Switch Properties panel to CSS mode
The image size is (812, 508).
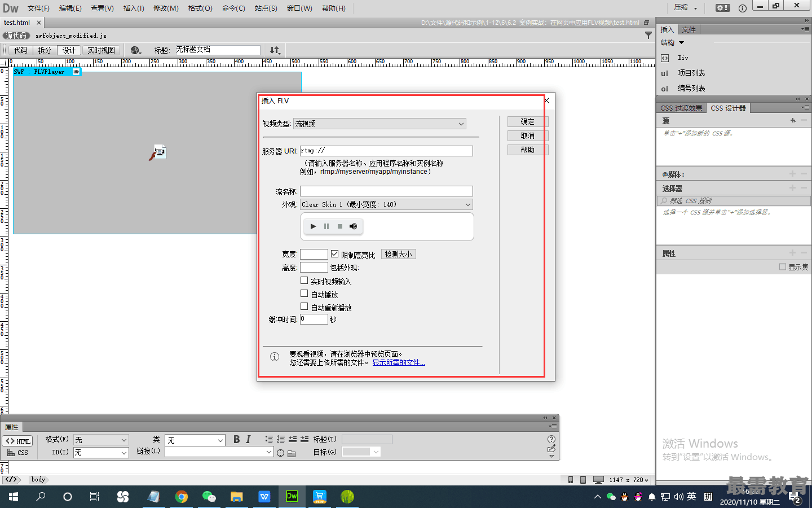point(17,453)
